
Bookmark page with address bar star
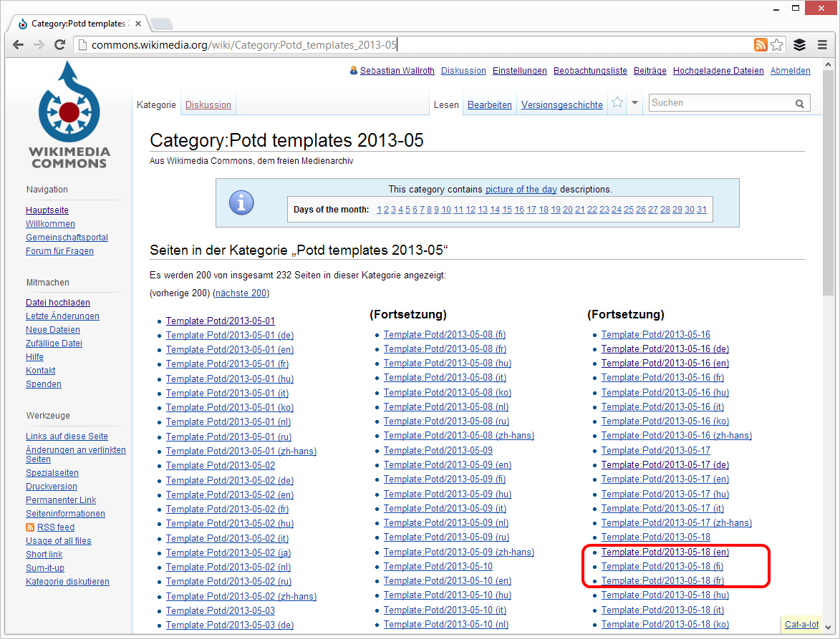coord(777,45)
